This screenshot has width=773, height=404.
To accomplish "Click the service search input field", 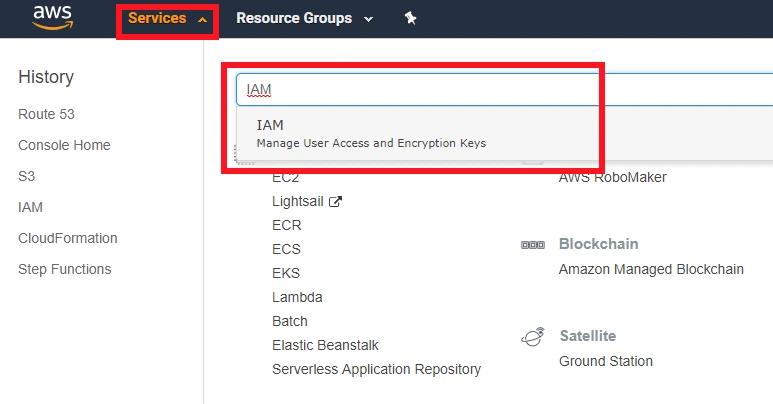I will [500, 89].
